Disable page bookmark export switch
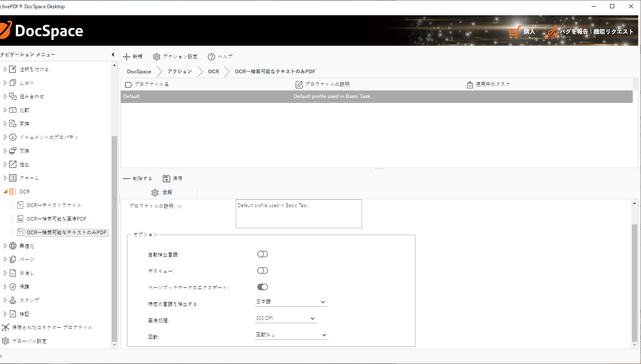This screenshot has width=641, height=364. (263, 287)
